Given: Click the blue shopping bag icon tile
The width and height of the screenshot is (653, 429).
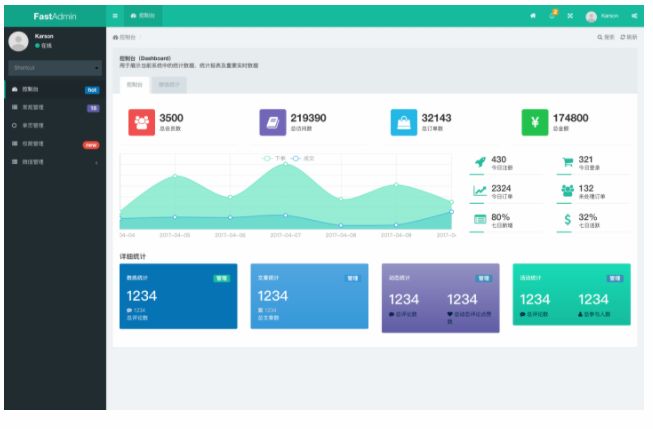Looking at the screenshot, I should click(x=404, y=122).
